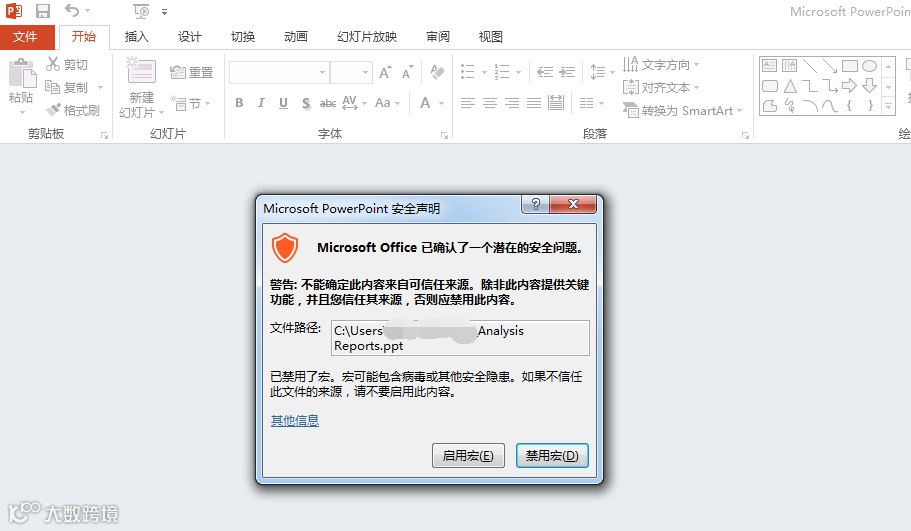911x531 pixels.
Task: Open the columns icon menu
Action: click(591, 103)
